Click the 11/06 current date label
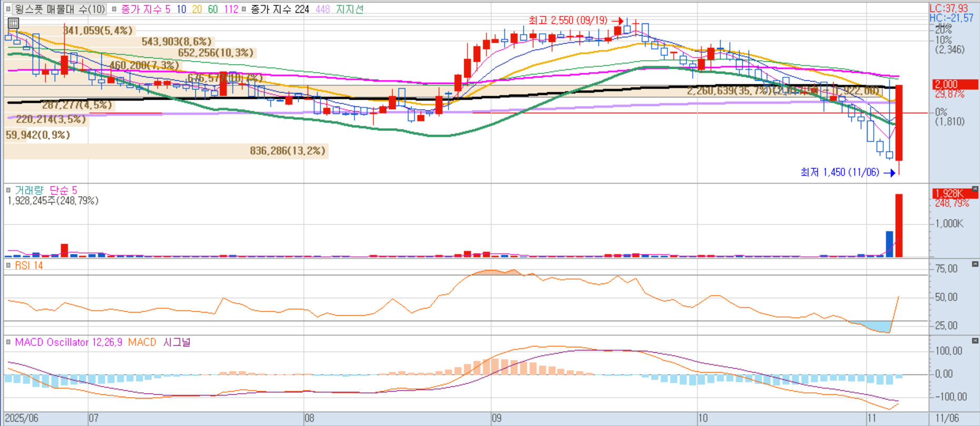 (947, 419)
